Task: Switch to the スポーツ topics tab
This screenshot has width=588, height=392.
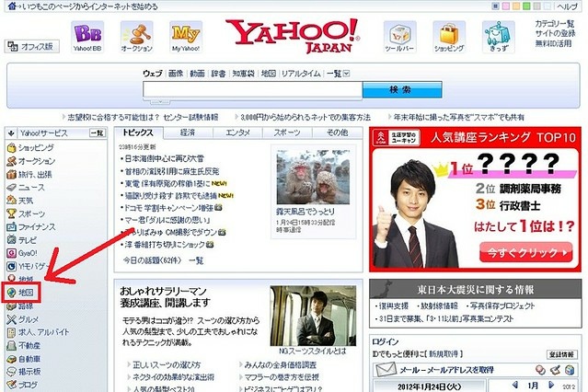Action: pyautogui.click(x=287, y=133)
